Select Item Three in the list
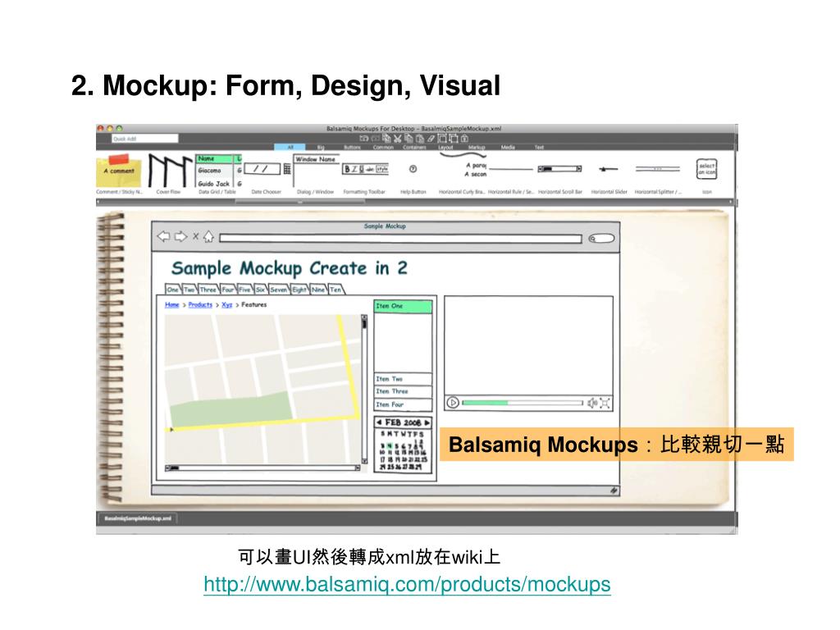 403,391
